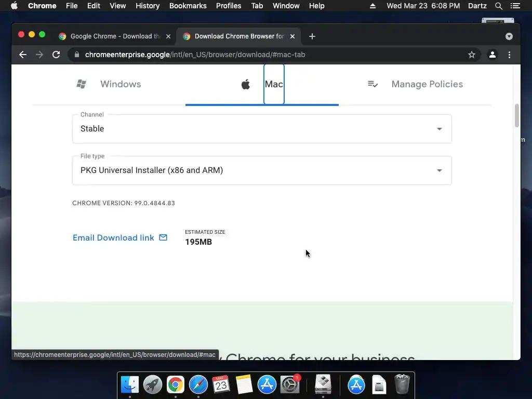532x399 pixels.
Task: Go back using the browser back arrow
Action: pyautogui.click(x=23, y=55)
